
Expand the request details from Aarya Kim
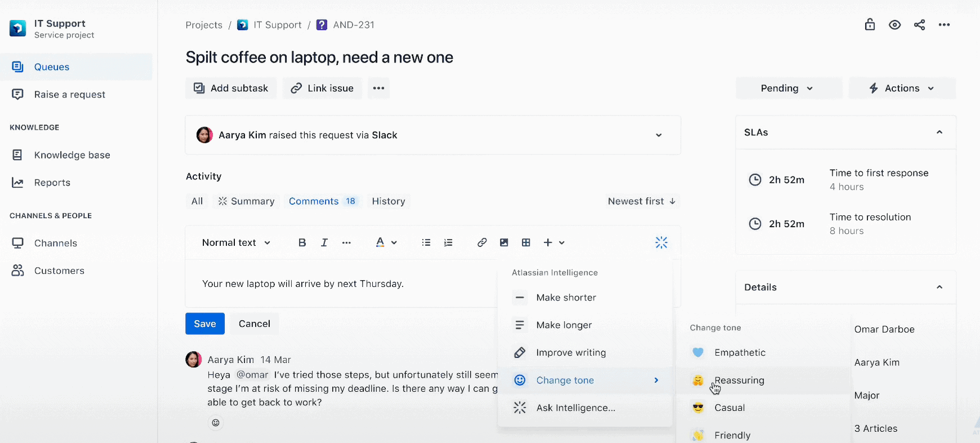point(658,135)
